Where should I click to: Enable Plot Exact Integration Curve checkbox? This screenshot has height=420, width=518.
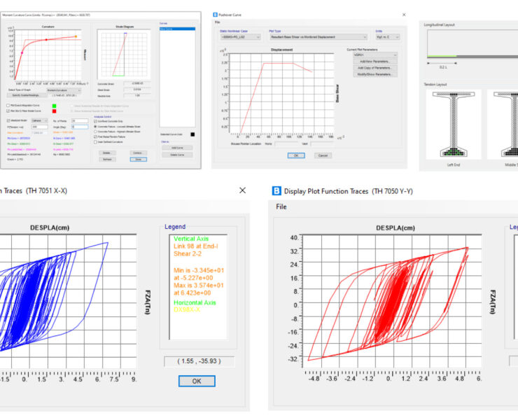tap(8, 106)
